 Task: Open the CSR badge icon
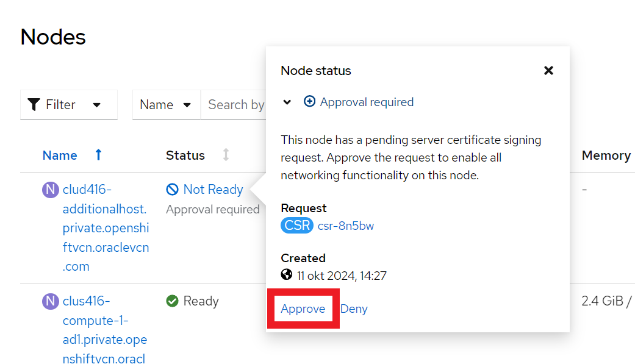(x=297, y=225)
